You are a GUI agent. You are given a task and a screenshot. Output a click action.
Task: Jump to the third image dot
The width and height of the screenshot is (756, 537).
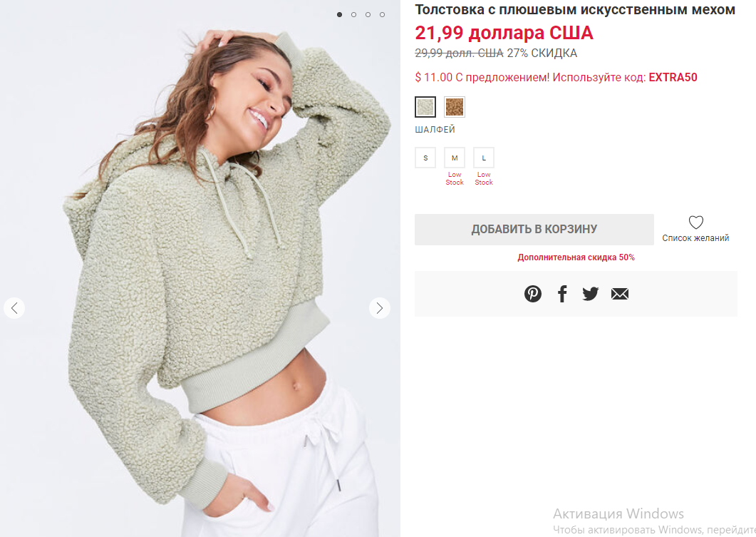tap(368, 14)
